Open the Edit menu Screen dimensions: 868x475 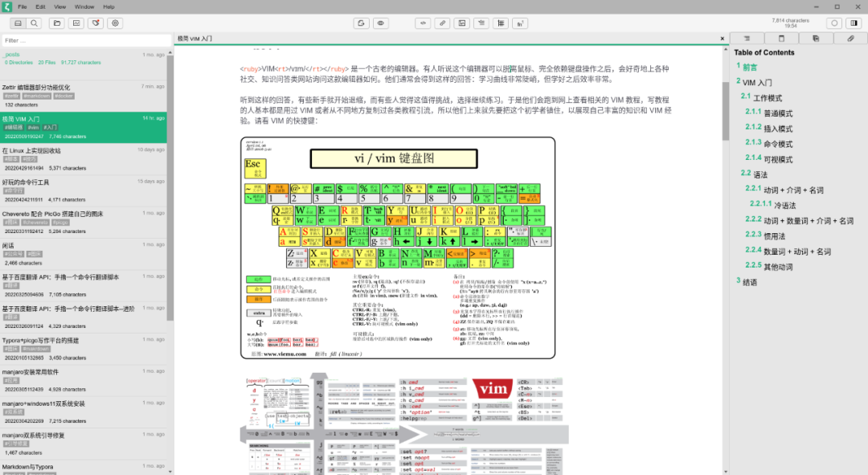point(40,6)
